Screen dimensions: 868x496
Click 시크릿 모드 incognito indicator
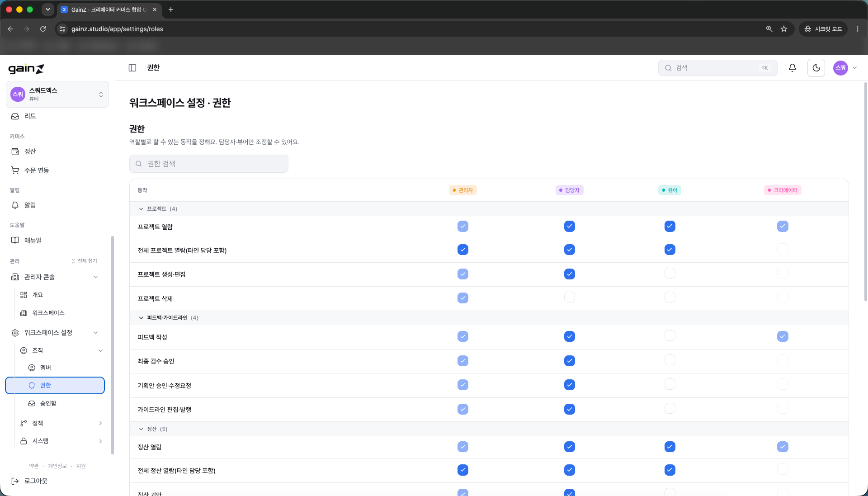pyautogui.click(x=823, y=29)
